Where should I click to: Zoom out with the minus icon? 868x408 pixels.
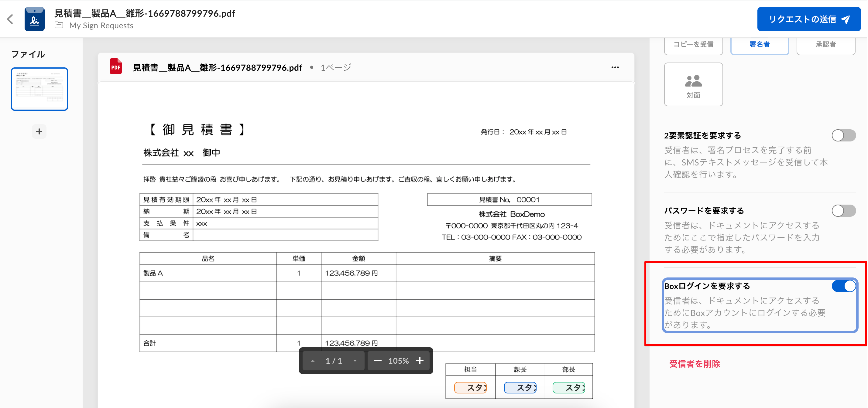[x=378, y=361]
